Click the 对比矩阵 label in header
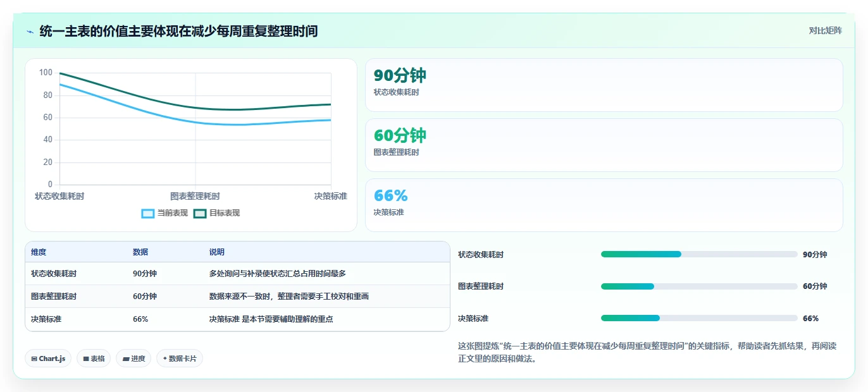868x392 pixels. pos(825,30)
